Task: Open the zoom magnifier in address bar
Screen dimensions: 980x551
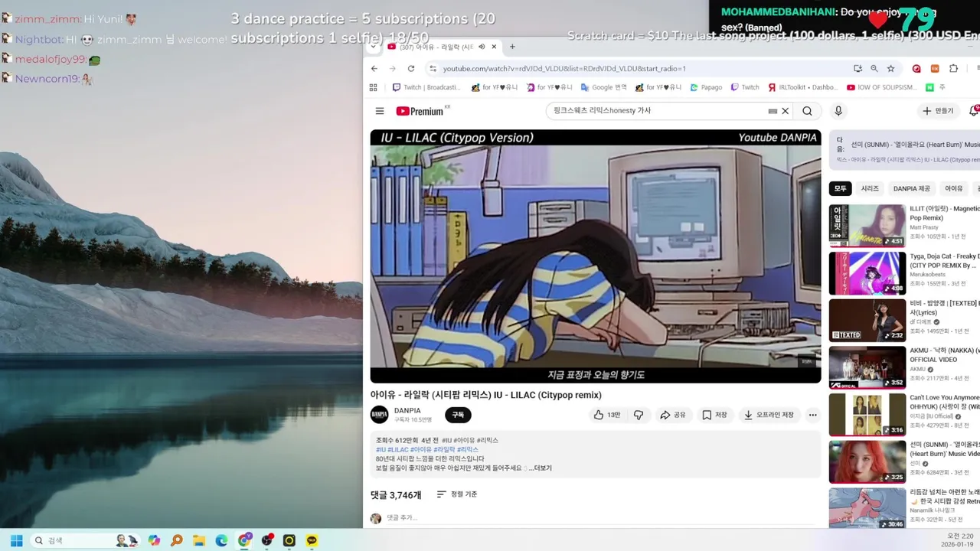Action: tap(874, 68)
